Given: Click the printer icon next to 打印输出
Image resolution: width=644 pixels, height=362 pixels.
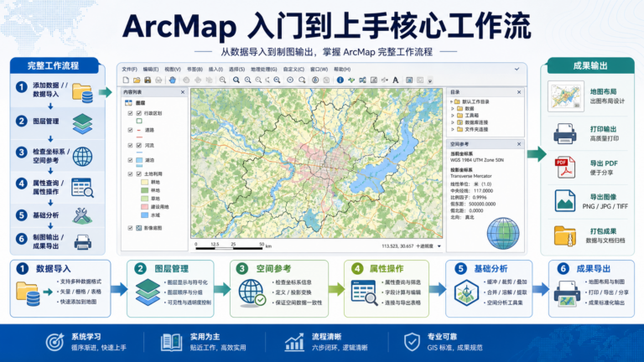Looking at the screenshot, I should click(x=564, y=133).
